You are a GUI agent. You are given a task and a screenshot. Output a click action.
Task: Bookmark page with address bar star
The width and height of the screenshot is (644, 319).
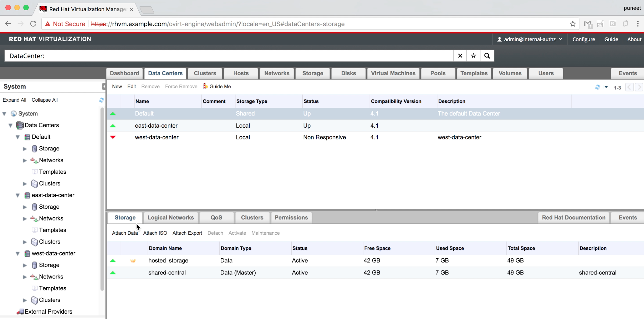point(573,24)
